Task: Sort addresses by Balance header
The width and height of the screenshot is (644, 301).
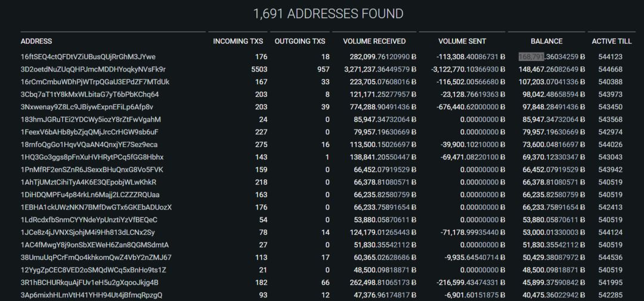Action: 547,41
